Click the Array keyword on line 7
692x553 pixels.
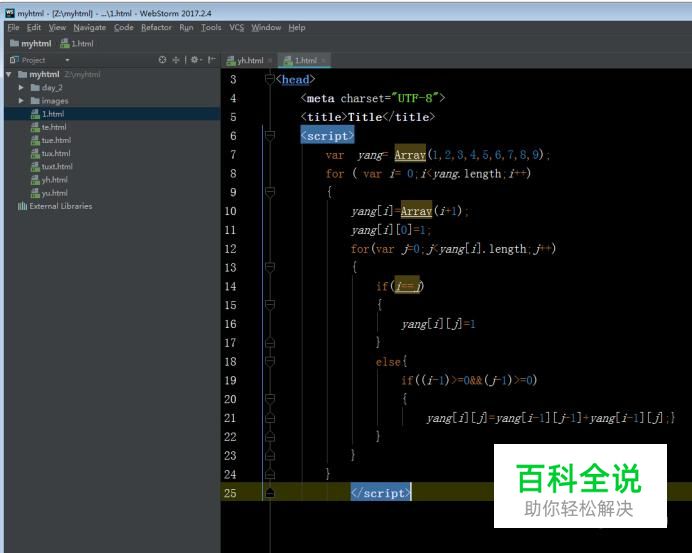[410, 154]
